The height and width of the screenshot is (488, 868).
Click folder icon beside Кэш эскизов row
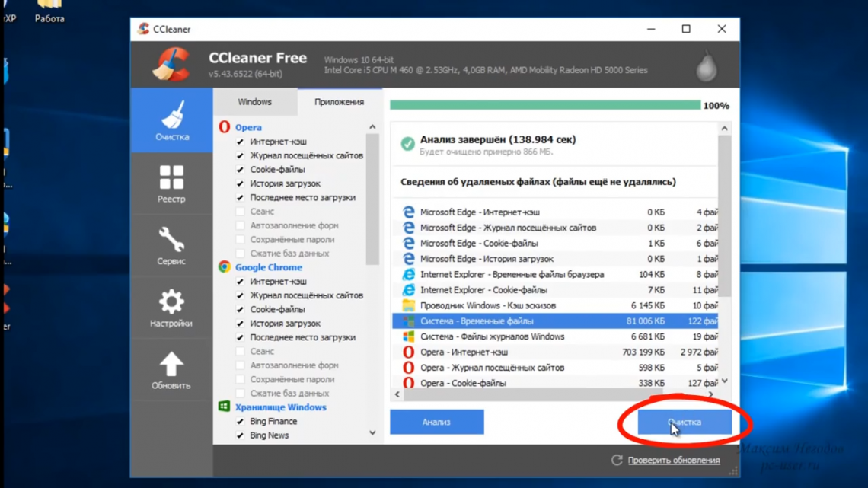coord(409,305)
